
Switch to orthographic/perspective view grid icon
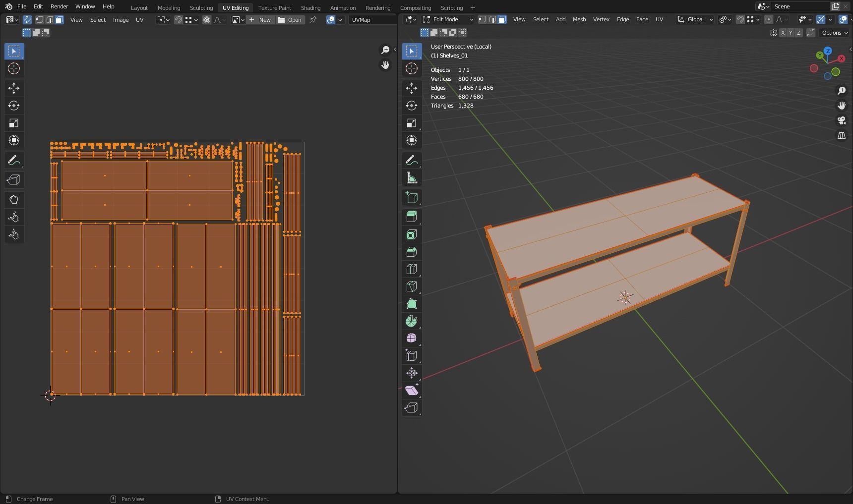(x=842, y=136)
